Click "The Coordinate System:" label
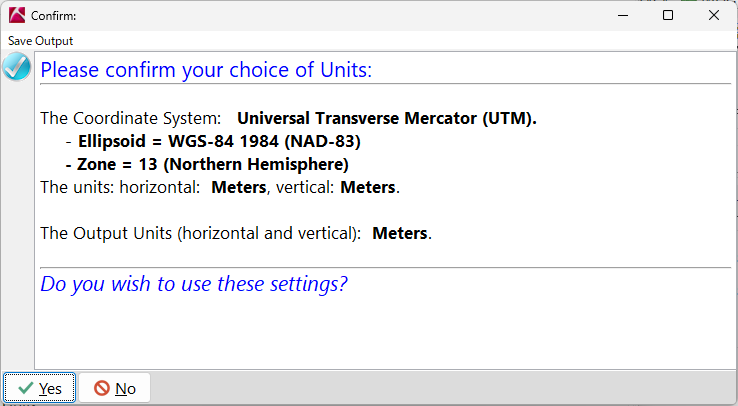 pyautogui.click(x=131, y=118)
